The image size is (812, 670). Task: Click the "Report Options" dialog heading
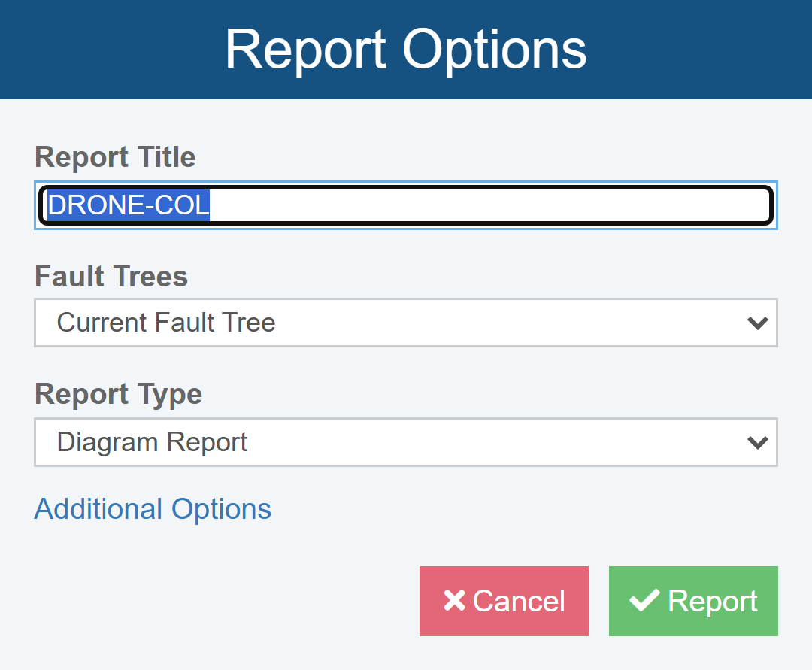(x=406, y=50)
